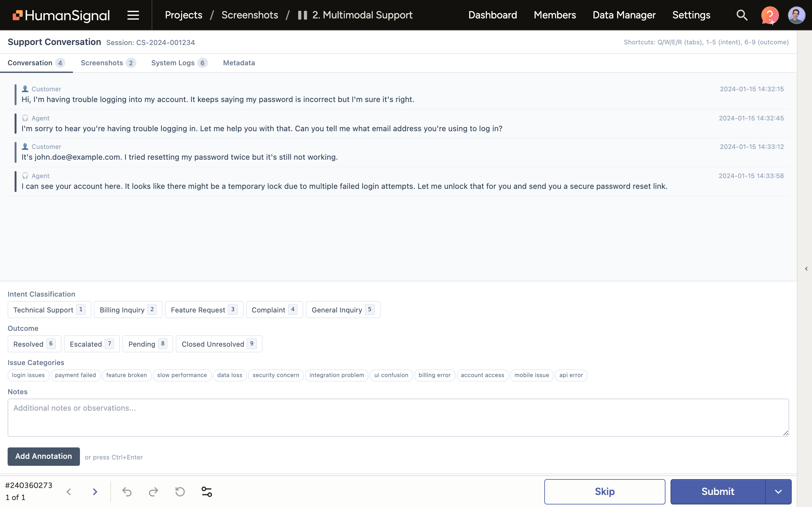
Task: Expand the collapsed right side panel
Action: [x=806, y=269]
